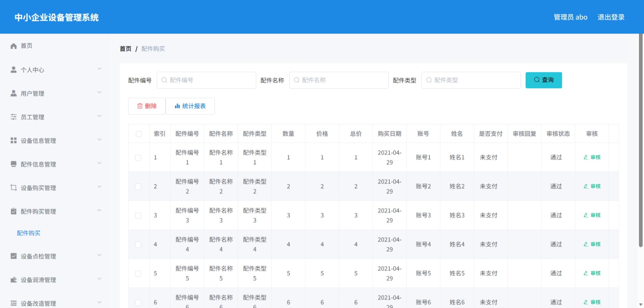Focus the 配件名称 search input
The width and height of the screenshot is (644, 308).
pyautogui.click(x=339, y=80)
